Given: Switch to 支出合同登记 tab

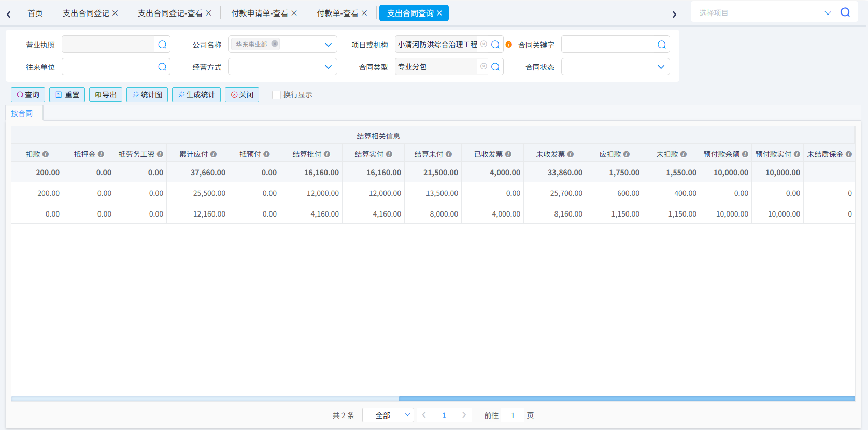Looking at the screenshot, I should pyautogui.click(x=86, y=13).
